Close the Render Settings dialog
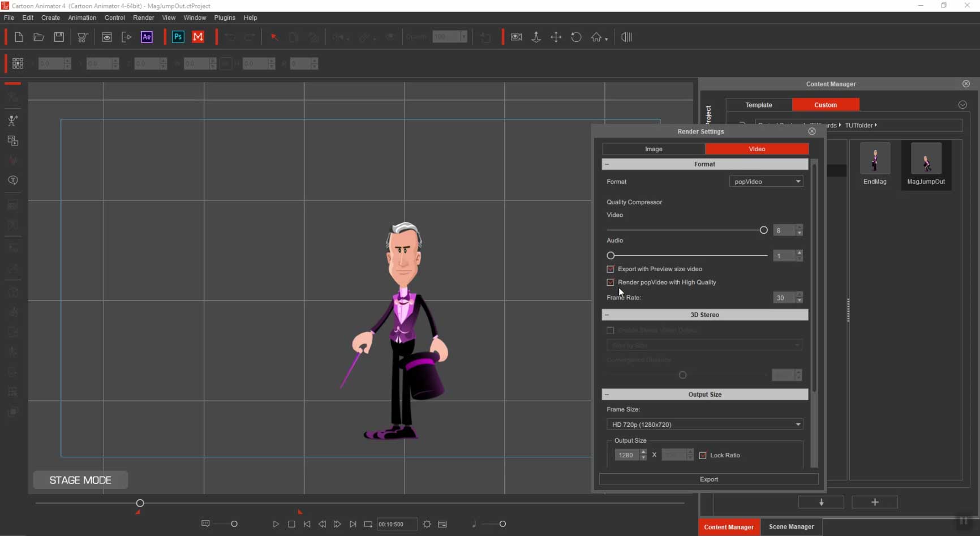The image size is (980, 536). (812, 131)
